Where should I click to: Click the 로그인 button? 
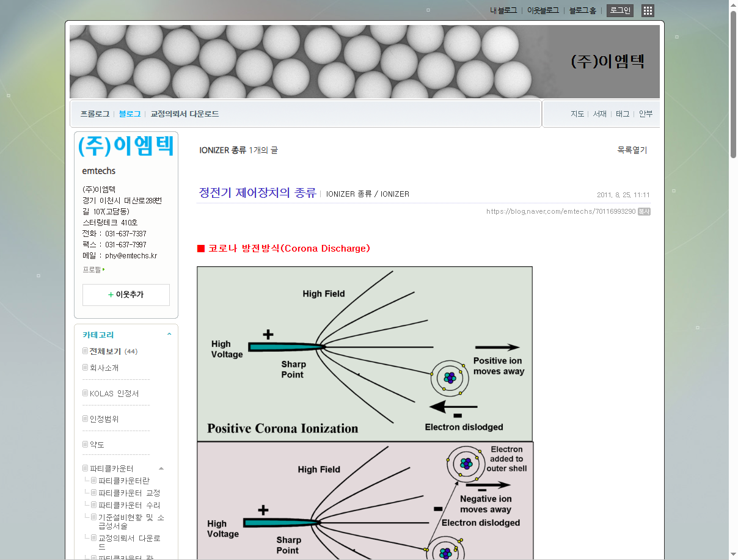click(620, 10)
